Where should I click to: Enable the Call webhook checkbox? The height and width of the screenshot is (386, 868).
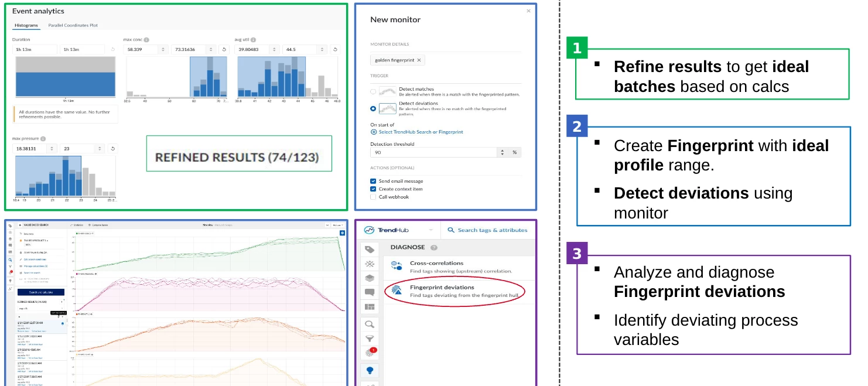tap(374, 197)
